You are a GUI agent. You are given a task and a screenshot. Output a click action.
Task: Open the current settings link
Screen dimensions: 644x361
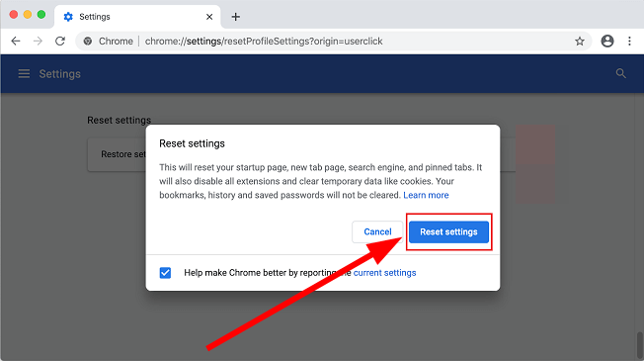click(x=385, y=273)
